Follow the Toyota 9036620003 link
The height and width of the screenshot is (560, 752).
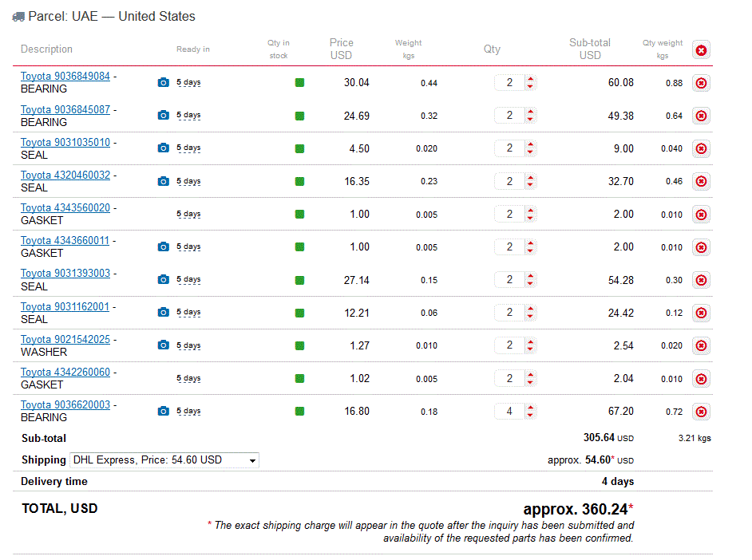[65, 404]
